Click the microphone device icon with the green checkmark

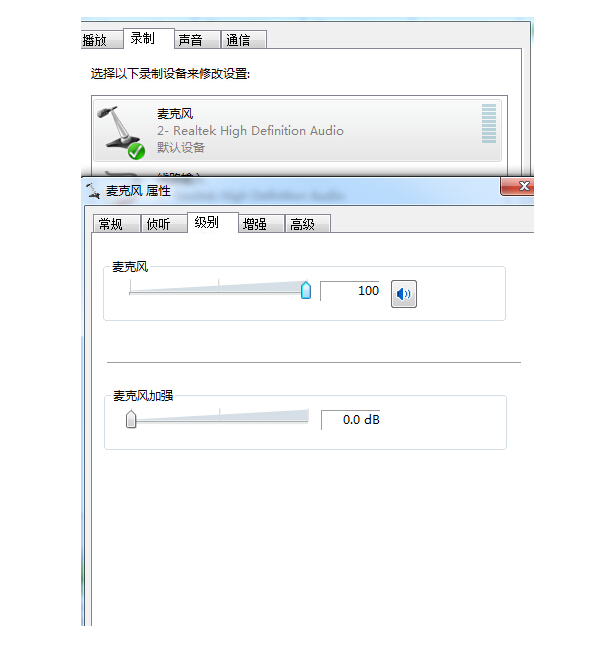click(x=121, y=132)
